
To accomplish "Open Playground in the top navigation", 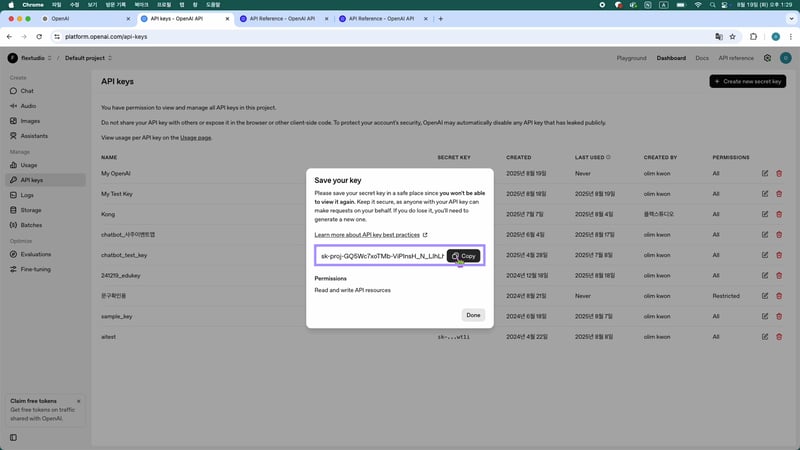I will click(631, 58).
